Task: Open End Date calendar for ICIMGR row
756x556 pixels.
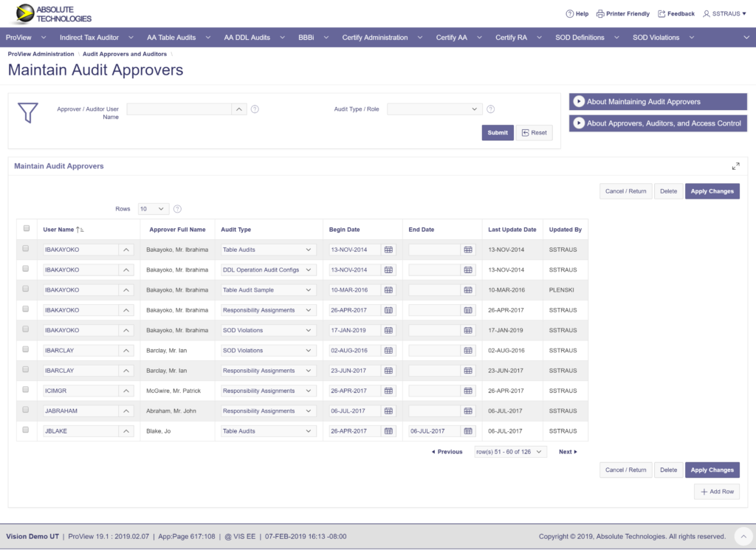Action: coord(468,391)
